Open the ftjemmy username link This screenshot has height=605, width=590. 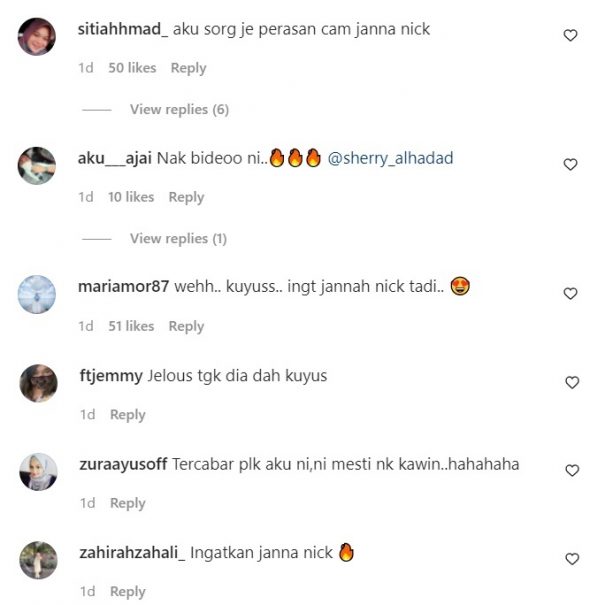pyautogui.click(x=111, y=376)
